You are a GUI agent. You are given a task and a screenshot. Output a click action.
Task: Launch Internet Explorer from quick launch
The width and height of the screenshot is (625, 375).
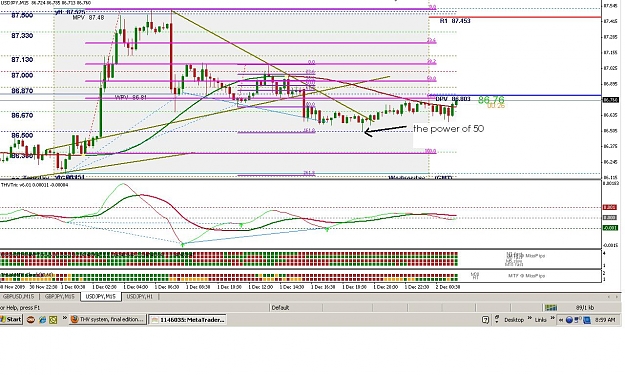click(42, 320)
